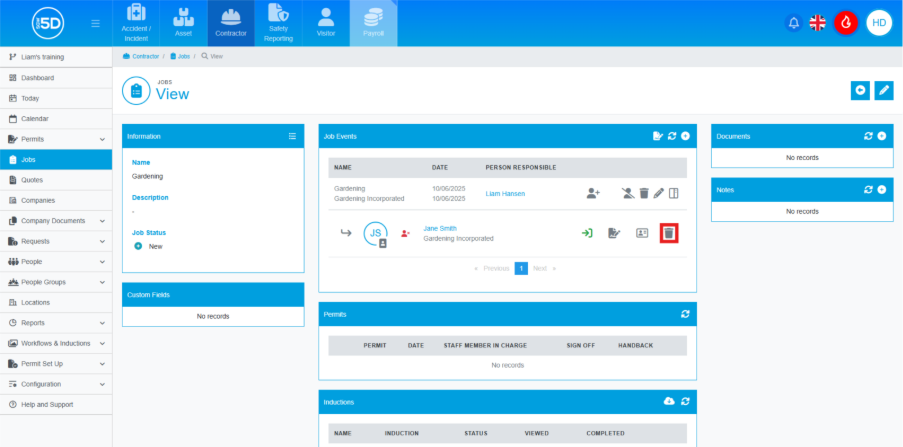Viewport: 903px width, 447px height.
Task: Open Liam Hansen's profile link
Action: coord(505,193)
